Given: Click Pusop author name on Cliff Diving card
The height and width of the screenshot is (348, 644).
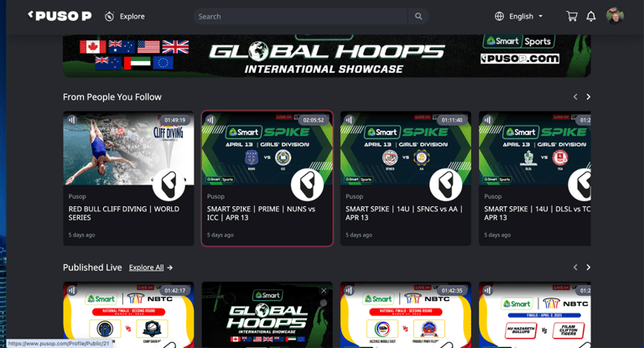Looking at the screenshot, I should 77,196.
